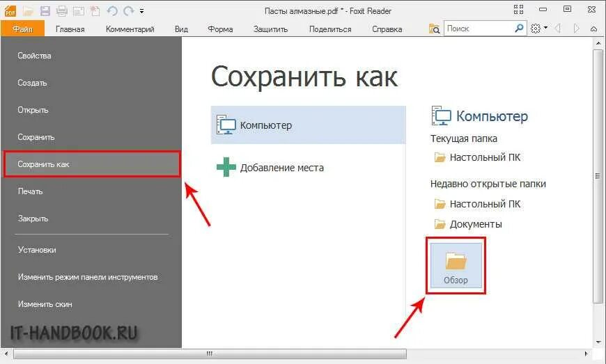Open the Вид tab
606x364 pixels.
181,29
